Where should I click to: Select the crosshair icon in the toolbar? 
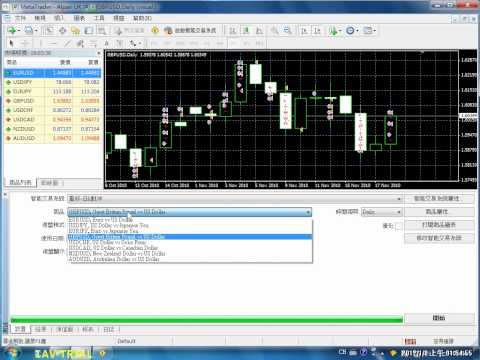[x=25, y=43]
